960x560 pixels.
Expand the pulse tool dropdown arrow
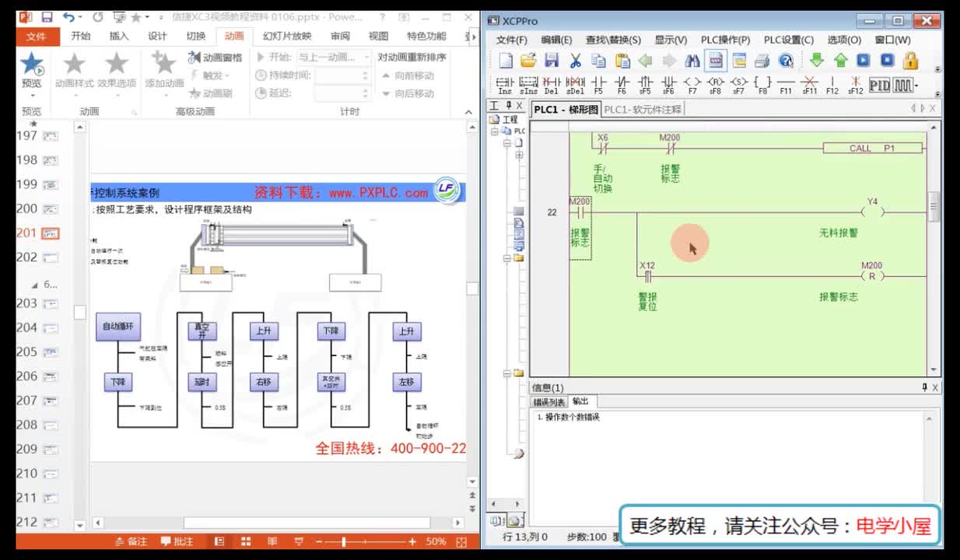(916, 85)
